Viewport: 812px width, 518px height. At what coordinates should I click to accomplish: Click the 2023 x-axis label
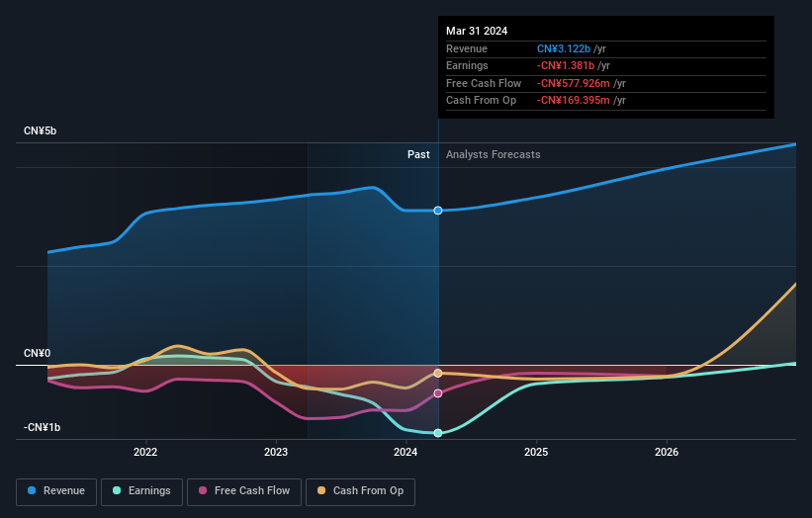click(276, 452)
